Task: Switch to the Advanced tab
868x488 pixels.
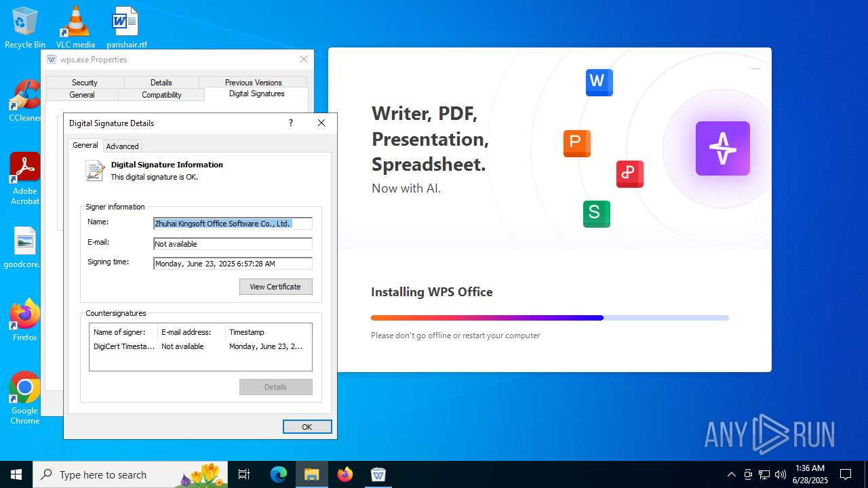Action: (122, 146)
